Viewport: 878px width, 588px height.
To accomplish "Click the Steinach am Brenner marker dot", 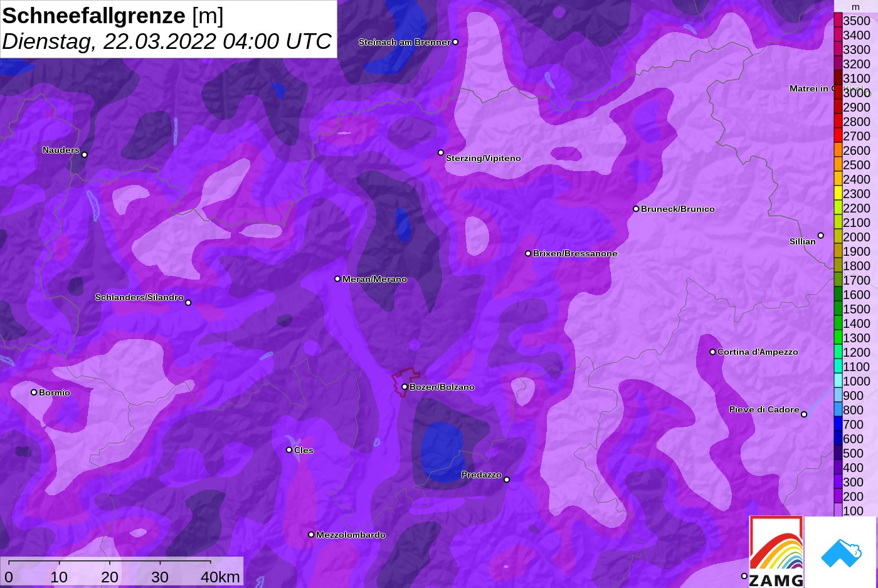I will tap(455, 42).
